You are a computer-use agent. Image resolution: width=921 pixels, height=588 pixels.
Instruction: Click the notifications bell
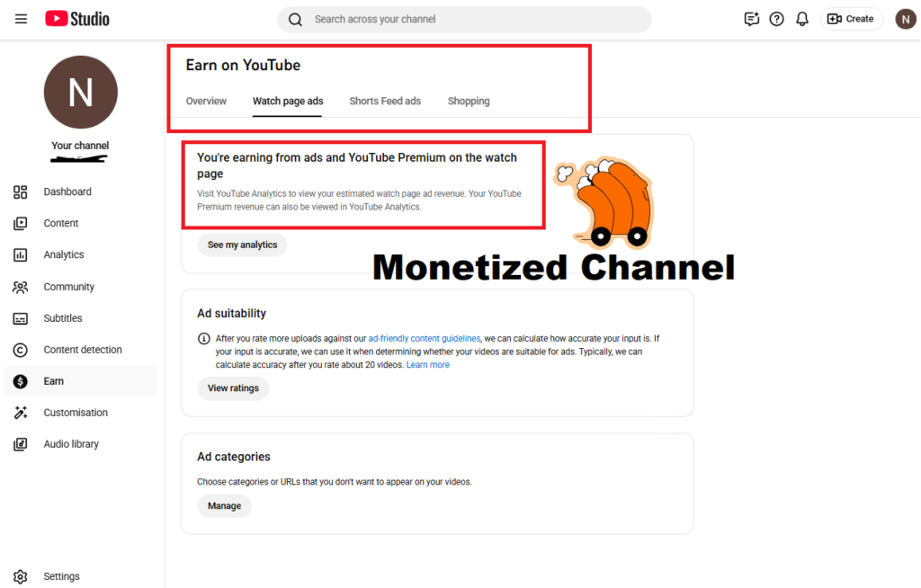pyautogui.click(x=801, y=18)
